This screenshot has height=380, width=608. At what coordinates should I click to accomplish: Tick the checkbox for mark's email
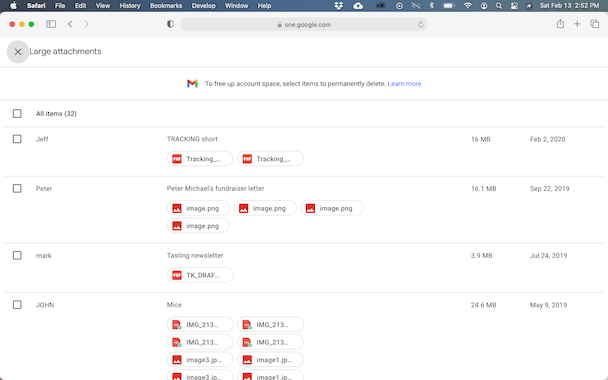[17, 256]
